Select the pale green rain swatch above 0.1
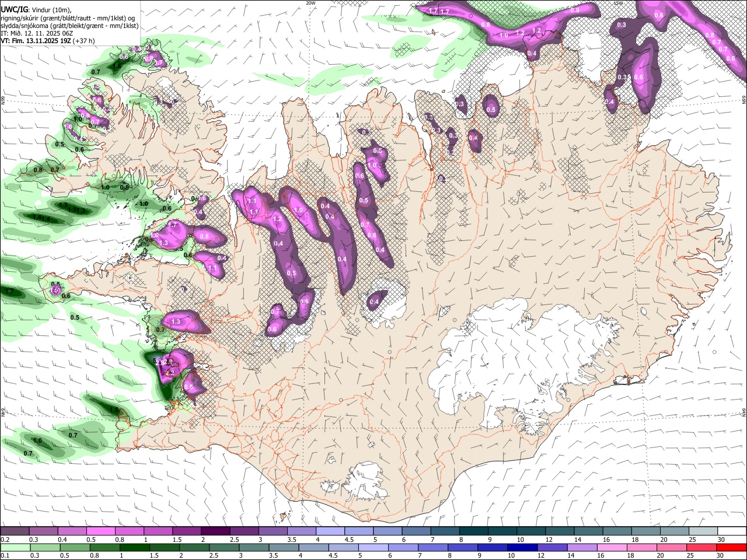 click(15, 547)
